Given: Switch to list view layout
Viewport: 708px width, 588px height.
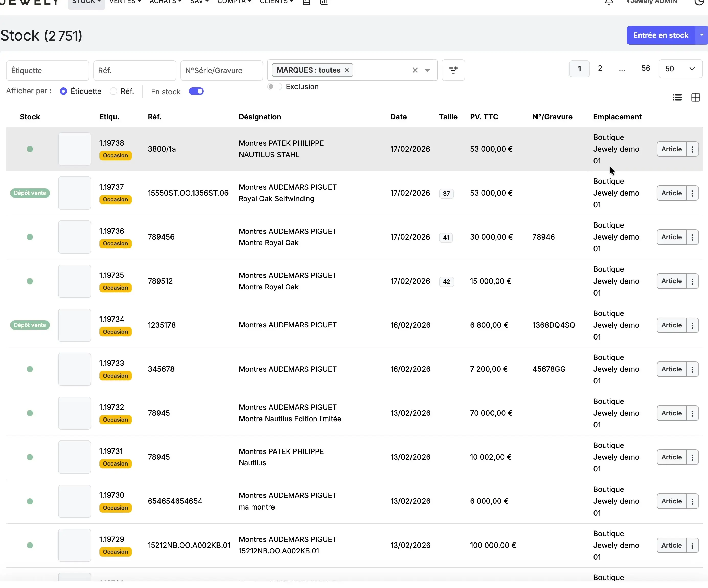Looking at the screenshot, I should [677, 97].
